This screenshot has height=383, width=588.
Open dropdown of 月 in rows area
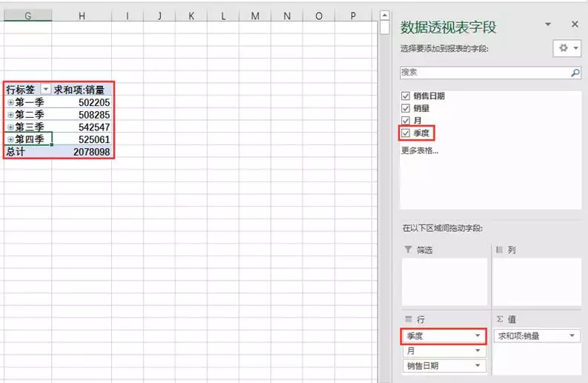click(x=478, y=350)
